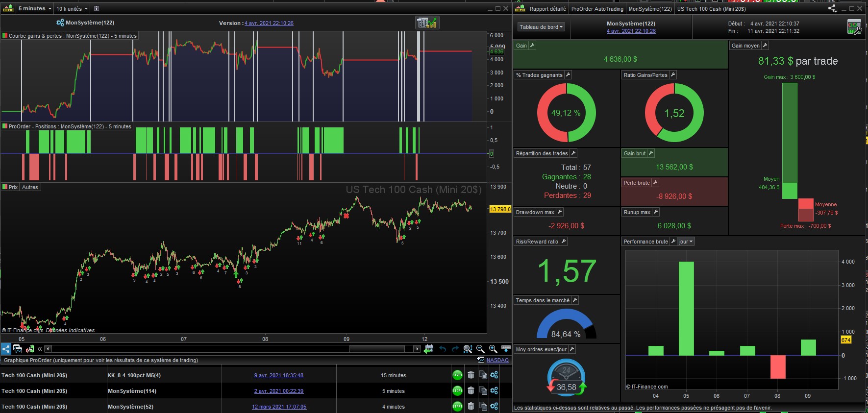Expand the Tableau de bord dropdown
This screenshot has height=413, width=868.
541,27
